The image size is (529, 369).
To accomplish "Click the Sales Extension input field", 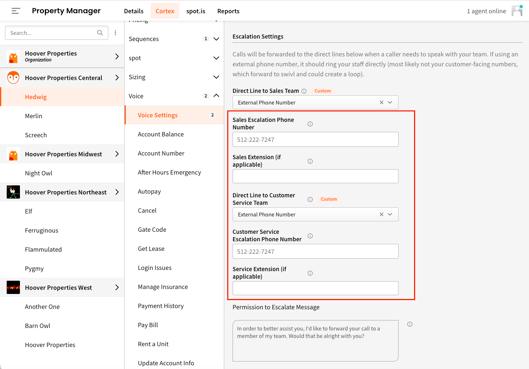I will (315, 176).
